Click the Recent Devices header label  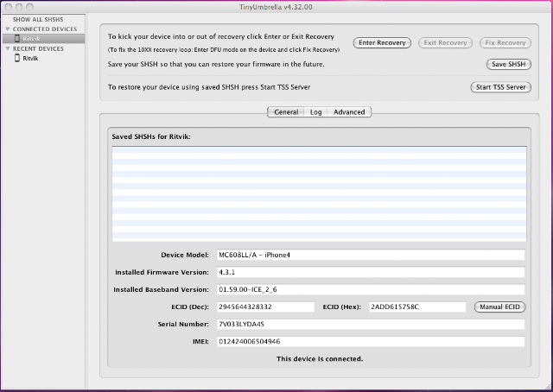pyautogui.click(x=38, y=48)
